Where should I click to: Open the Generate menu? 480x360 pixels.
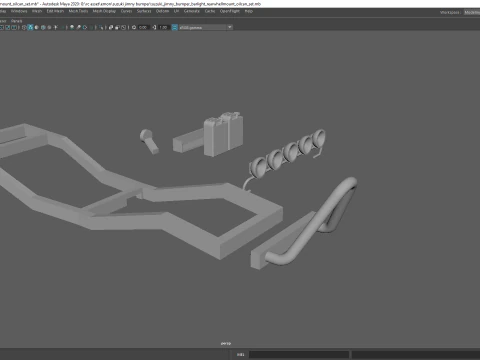(x=192, y=11)
